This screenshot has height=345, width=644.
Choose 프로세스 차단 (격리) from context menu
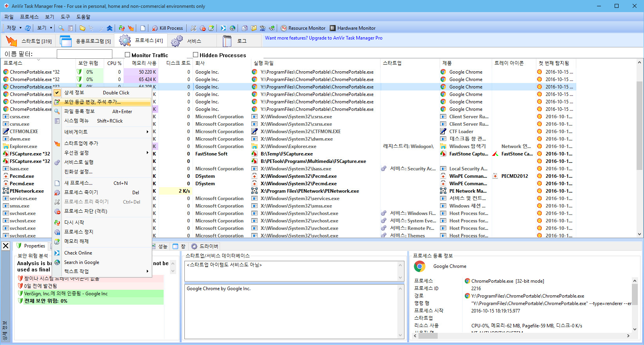tap(102, 211)
